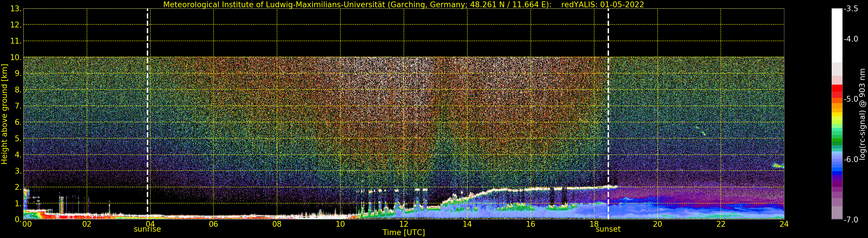868x238 pixels.
Task: Click the '02' time axis tick
Action: (x=87, y=224)
